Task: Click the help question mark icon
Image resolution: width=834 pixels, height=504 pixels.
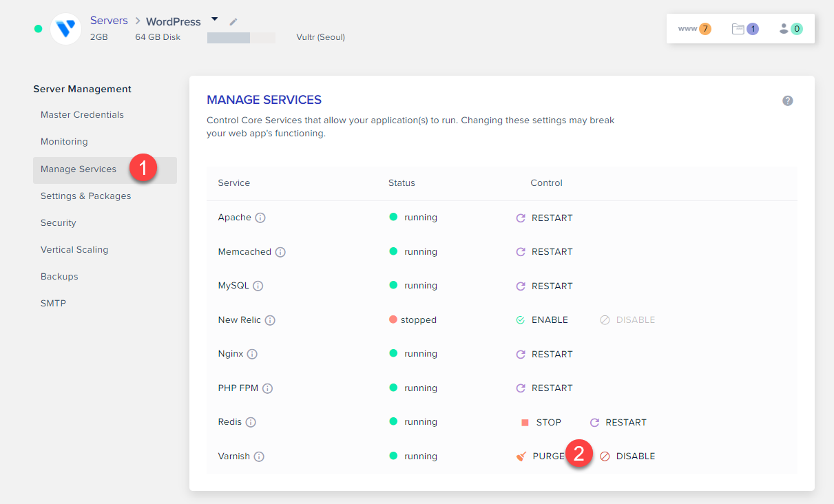Action: pos(788,101)
